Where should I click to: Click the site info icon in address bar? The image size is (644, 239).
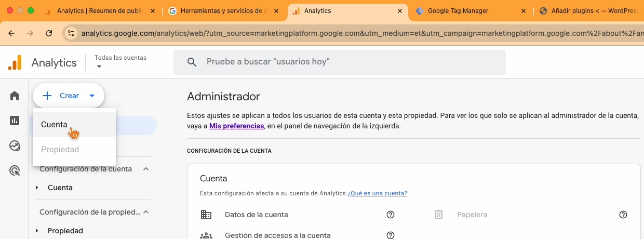pos(72,33)
